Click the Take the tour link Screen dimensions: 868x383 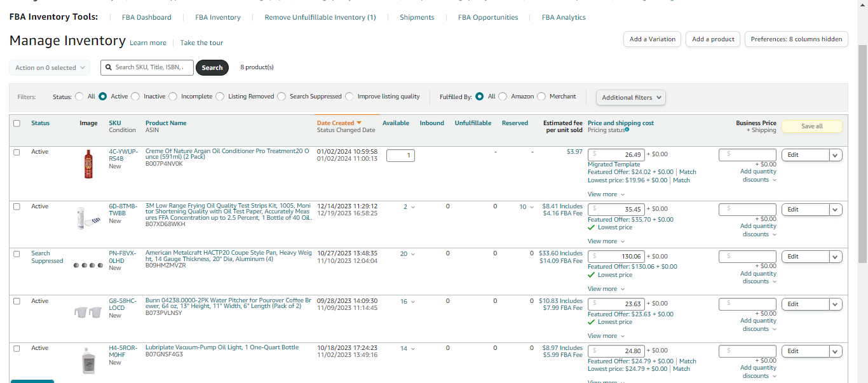201,43
